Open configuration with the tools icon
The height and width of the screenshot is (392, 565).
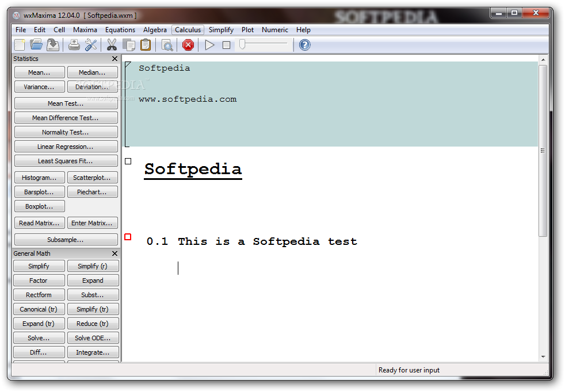[91, 45]
